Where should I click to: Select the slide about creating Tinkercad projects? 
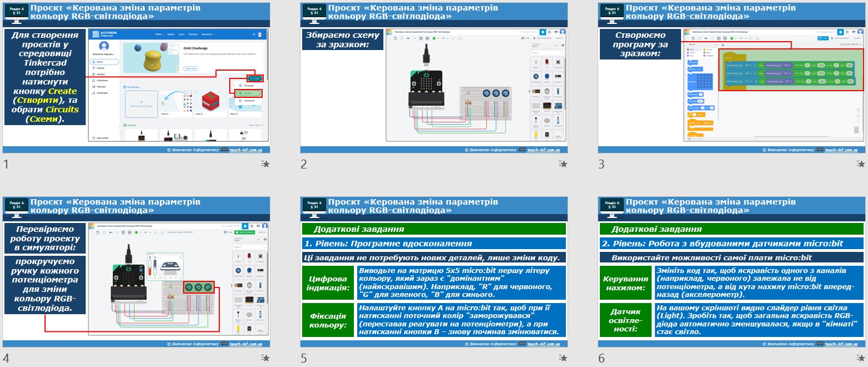pyautogui.click(x=136, y=78)
